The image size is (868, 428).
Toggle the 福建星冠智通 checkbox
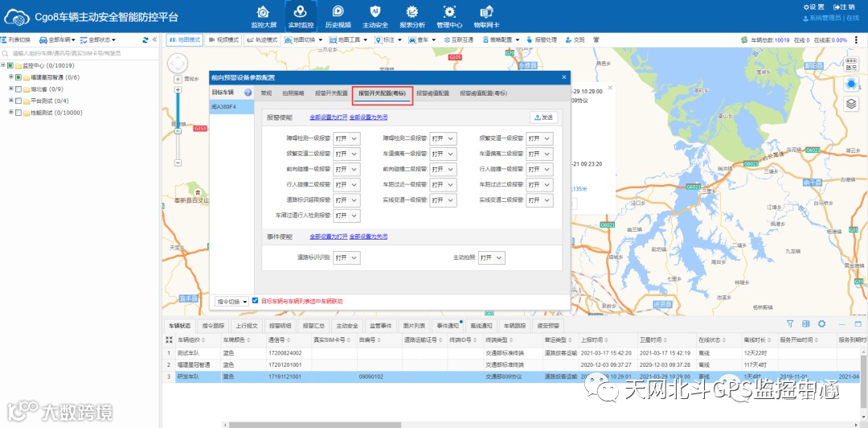pyautogui.click(x=18, y=77)
